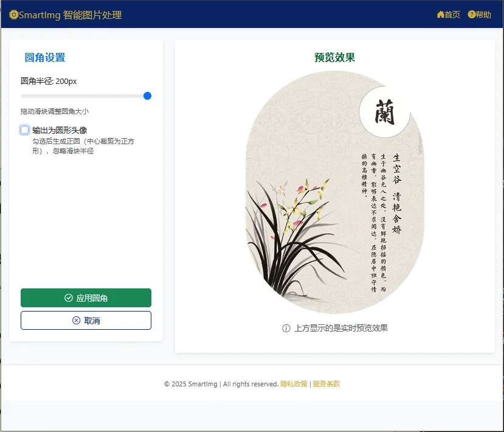Click the X circle icon on 取消 button
The image size is (504, 432).
pyautogui.click(x=76, y=321)
